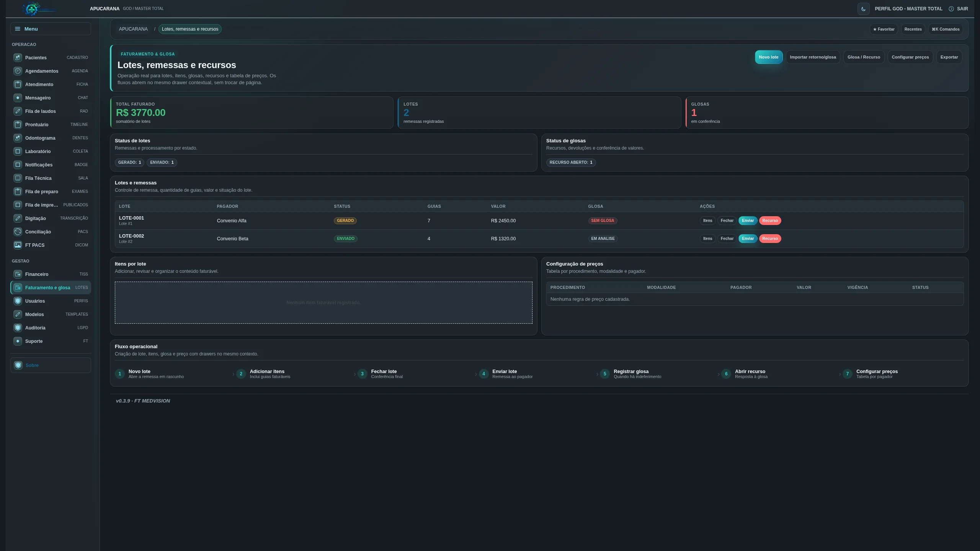
Task: Open the ⌘K Comandos palette
Action: 945,29
